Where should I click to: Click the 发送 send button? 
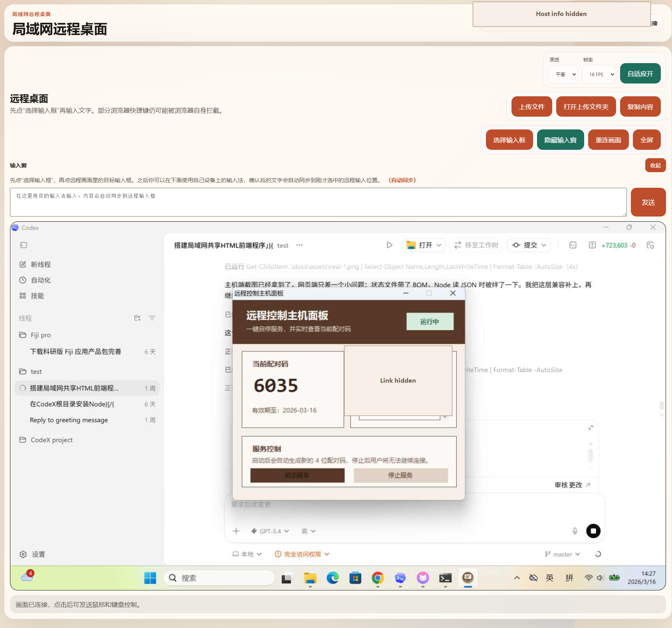point(648,202)
